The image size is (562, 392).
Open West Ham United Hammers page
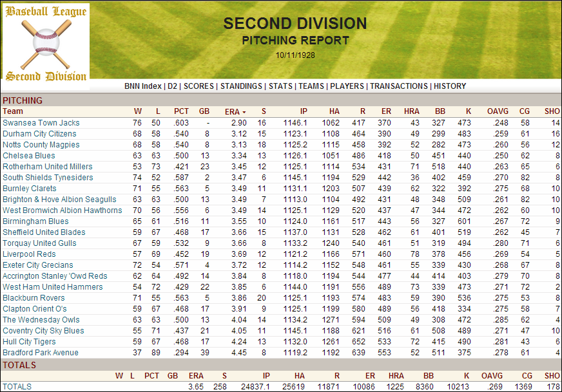pos(53,287)
